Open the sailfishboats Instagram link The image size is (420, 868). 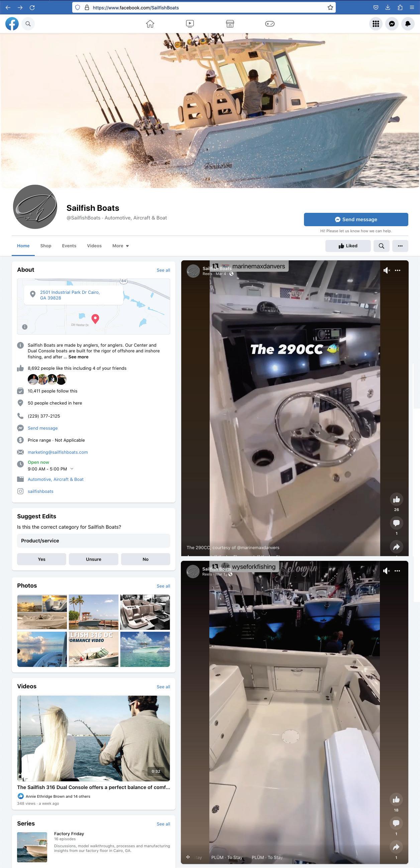coord(40,492)
